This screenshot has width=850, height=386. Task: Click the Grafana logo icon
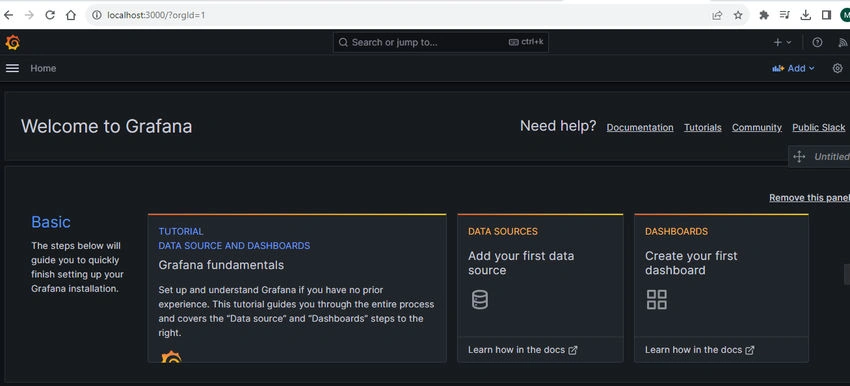12,42
